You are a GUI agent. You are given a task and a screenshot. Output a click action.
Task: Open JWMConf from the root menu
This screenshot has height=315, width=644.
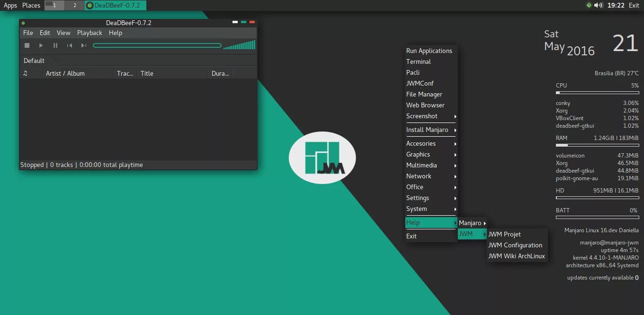[431, 83]
